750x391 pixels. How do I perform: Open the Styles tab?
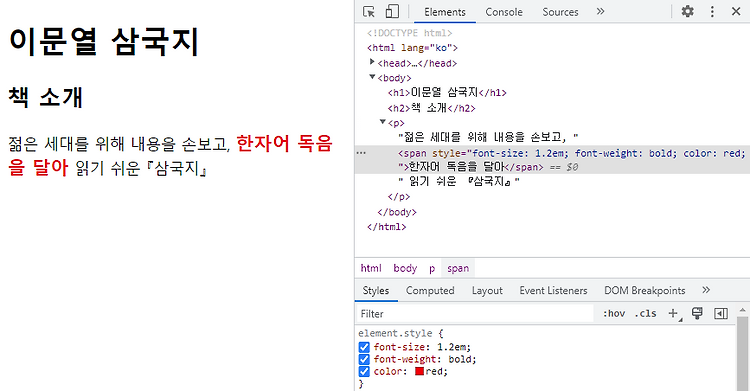click(376, 290)
